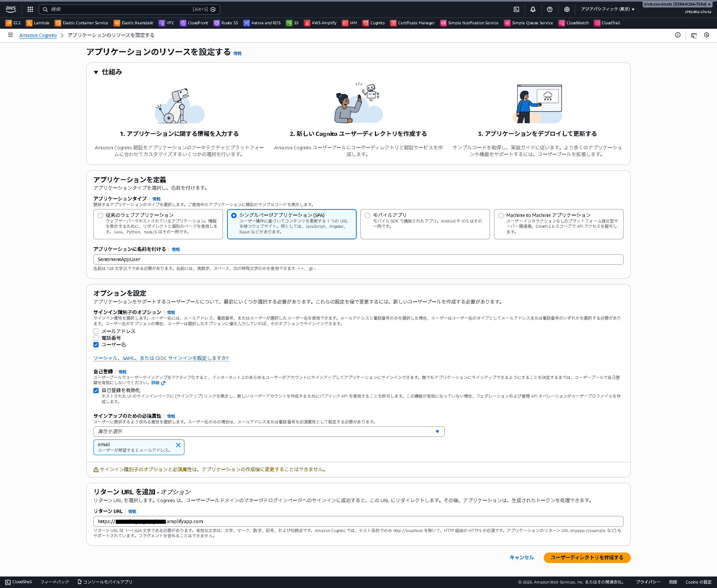Open the notifications bell
This screenshot has width=717, height=588.
533,9
